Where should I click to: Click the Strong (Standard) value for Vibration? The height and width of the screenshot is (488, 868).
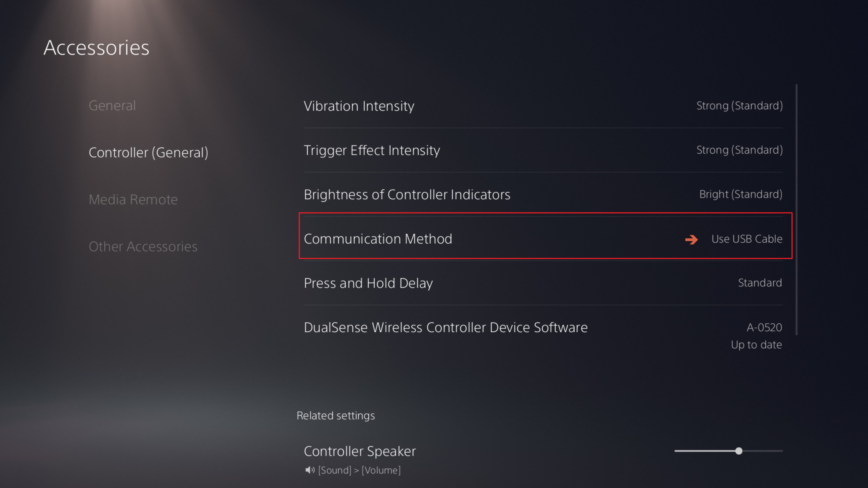point(739,106)
